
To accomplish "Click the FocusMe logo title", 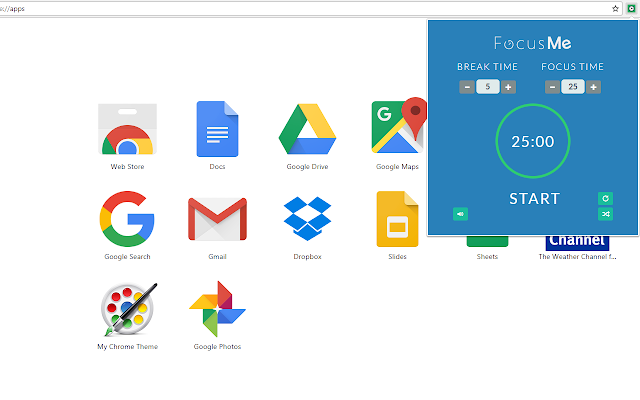I will (x=532, y=43).
